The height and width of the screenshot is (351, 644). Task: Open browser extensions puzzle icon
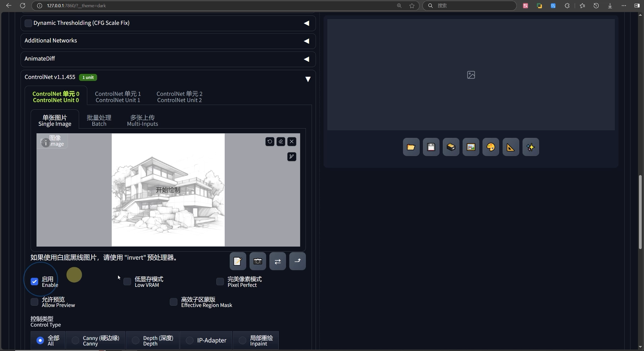click(x=567, y=6)
